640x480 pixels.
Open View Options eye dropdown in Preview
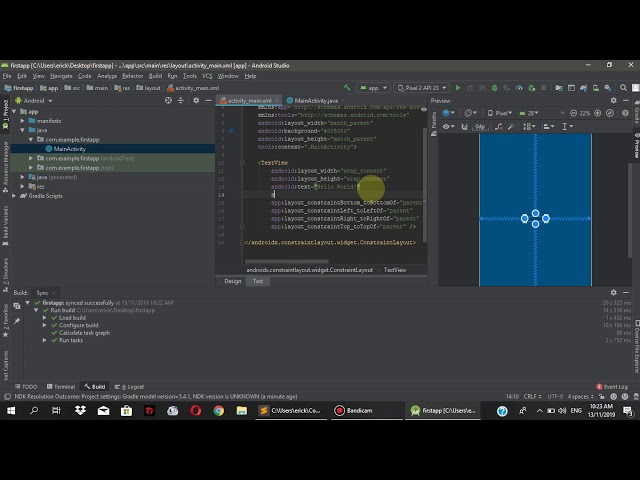[x=449, y=127]
